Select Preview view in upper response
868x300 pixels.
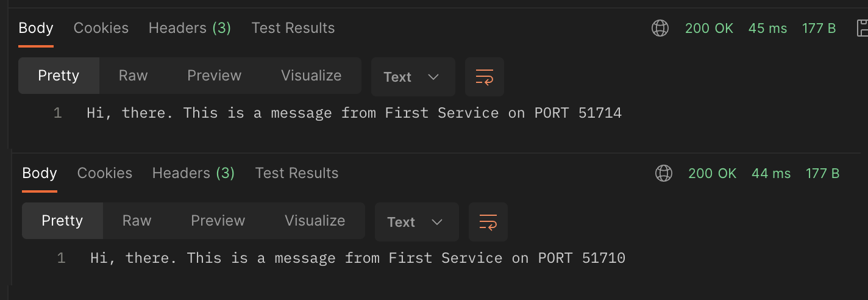point(214,76)
